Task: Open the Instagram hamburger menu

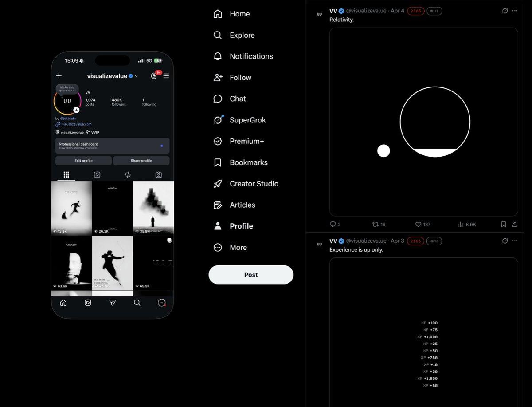Action: coord(166,75)
